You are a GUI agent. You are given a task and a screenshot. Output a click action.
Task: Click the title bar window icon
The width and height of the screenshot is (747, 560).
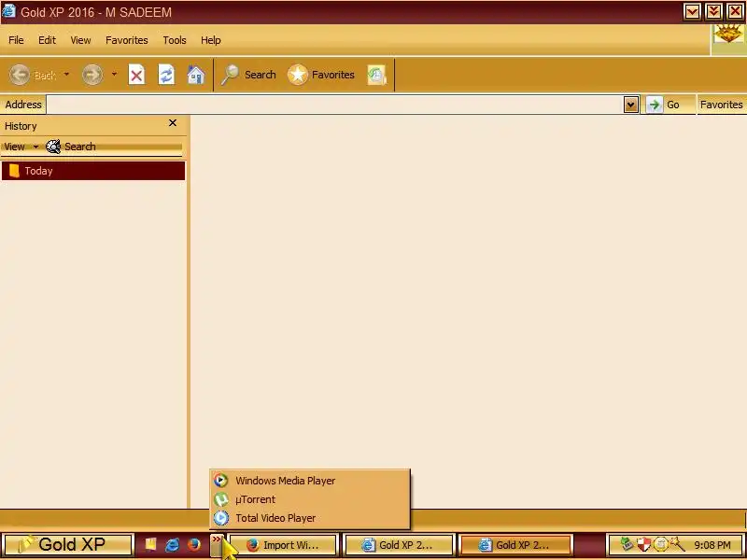(x=8, y=11)
